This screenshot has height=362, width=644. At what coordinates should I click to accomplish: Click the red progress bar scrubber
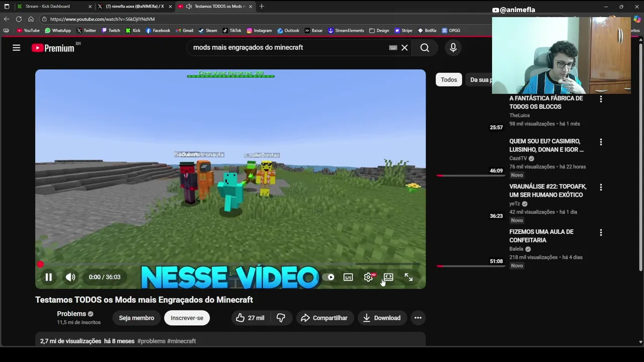point(40,264)
